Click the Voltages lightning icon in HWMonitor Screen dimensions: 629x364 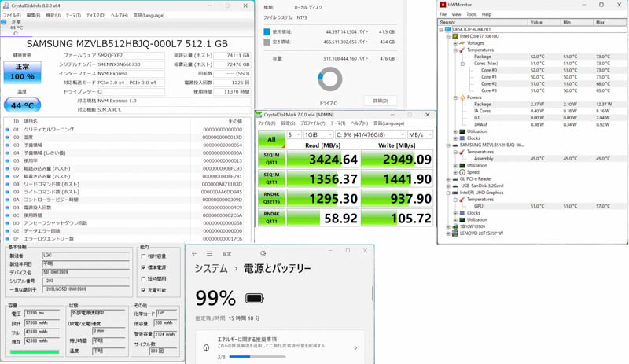click(462, 43)
